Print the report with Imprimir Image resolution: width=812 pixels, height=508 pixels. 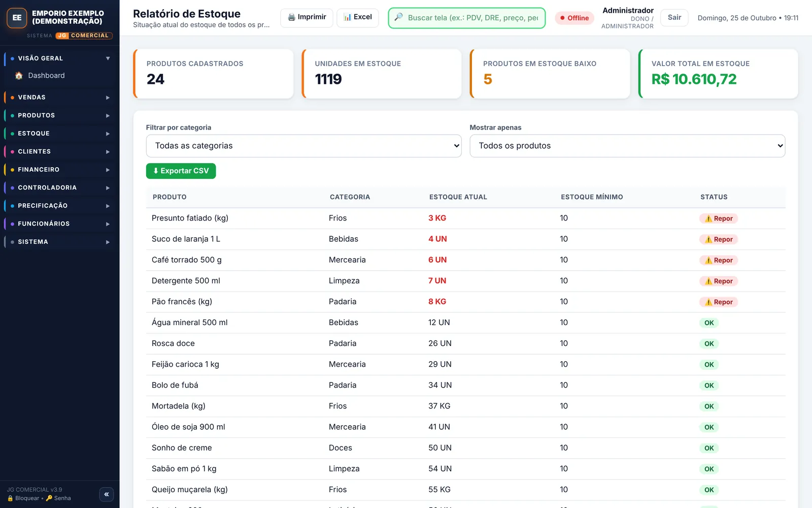(307, 17)
